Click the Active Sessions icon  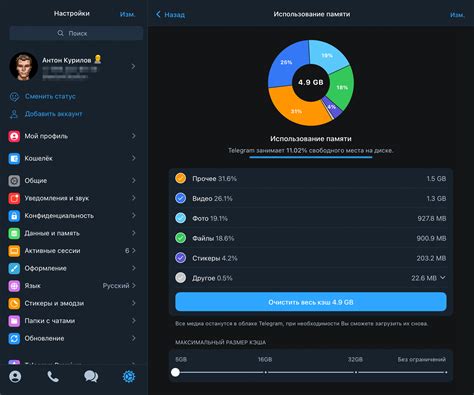(14, 251)
